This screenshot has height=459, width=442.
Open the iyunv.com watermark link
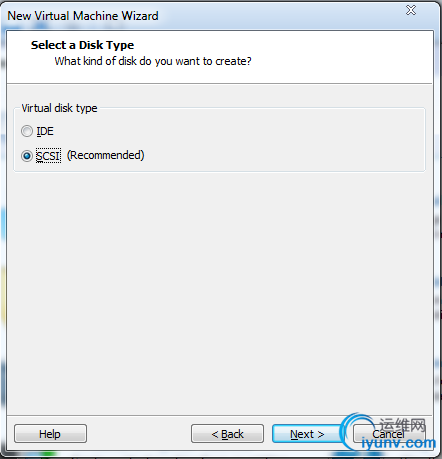pyautogui.click(x=399, y=444)
